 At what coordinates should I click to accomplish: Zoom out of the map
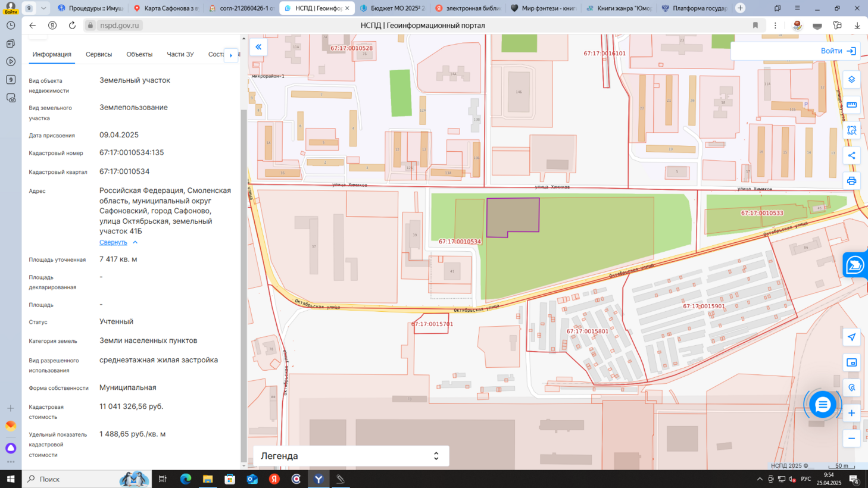(851, 439)
